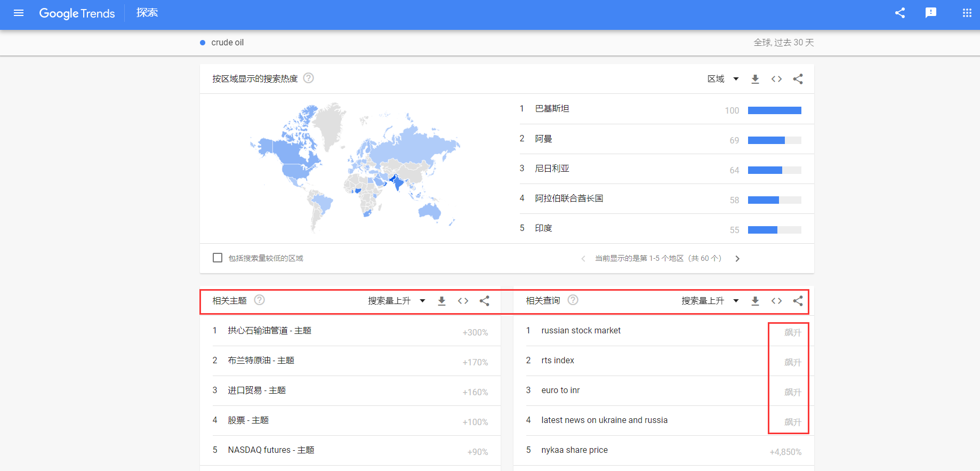Open the related topics 搜索量上升 dropdown
Viewport: 980px width, 471px height.
click(x=397, y=301)
